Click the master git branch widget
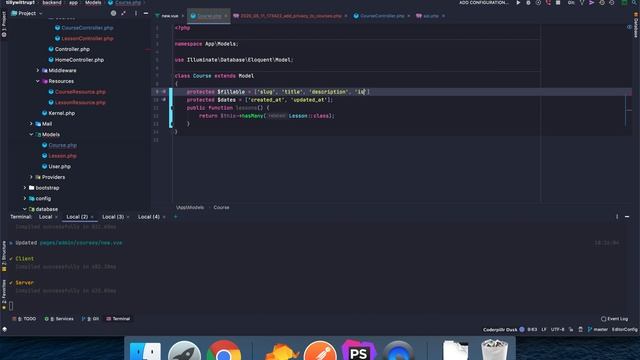 pyautogui.click(x=598, y=329)
